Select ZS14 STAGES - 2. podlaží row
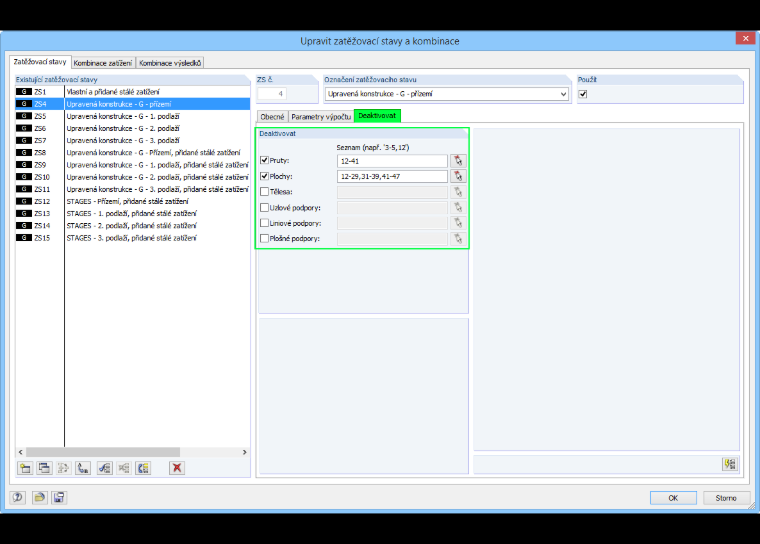The height and width of the screenshot is (544, 760). coord(133,225)
